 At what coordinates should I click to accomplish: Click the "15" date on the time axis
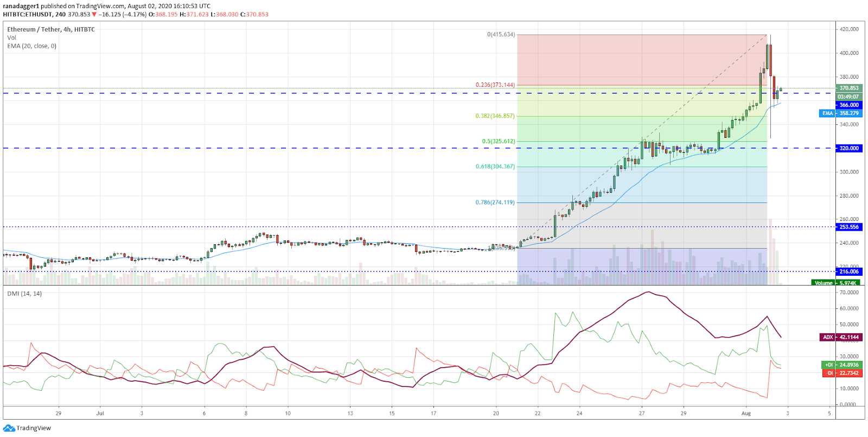coord(392,413)
